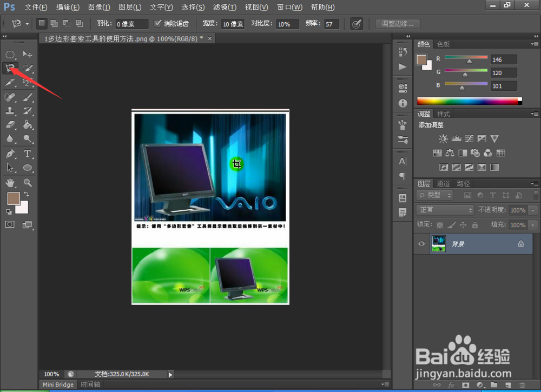Select the Magnetic Lasso tool

[10, 68]
